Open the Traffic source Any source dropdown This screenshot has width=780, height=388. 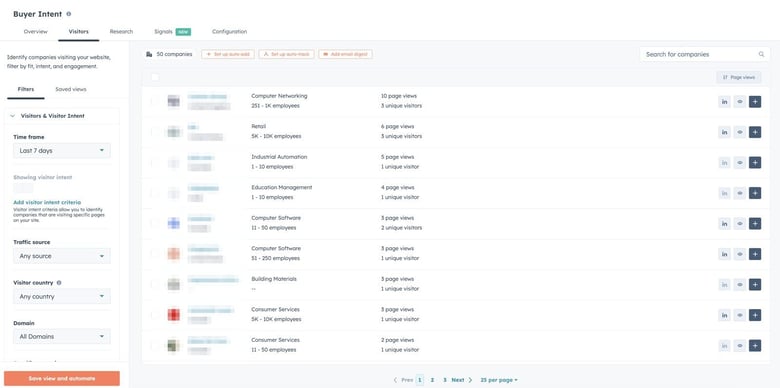coord(62,256)
